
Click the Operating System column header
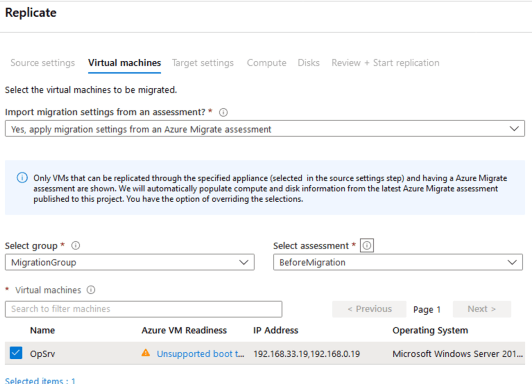pyautogui.click(x=430, y=330)
